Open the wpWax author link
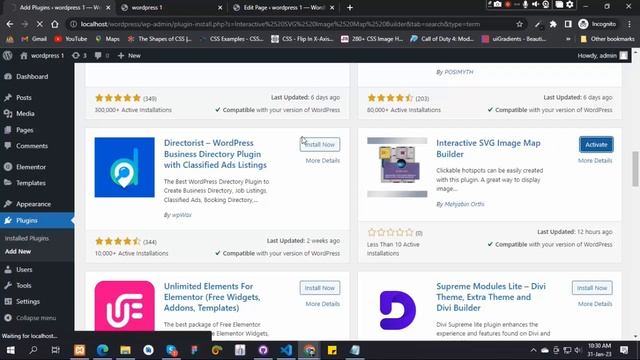The image size is (640, 360). 181,215
